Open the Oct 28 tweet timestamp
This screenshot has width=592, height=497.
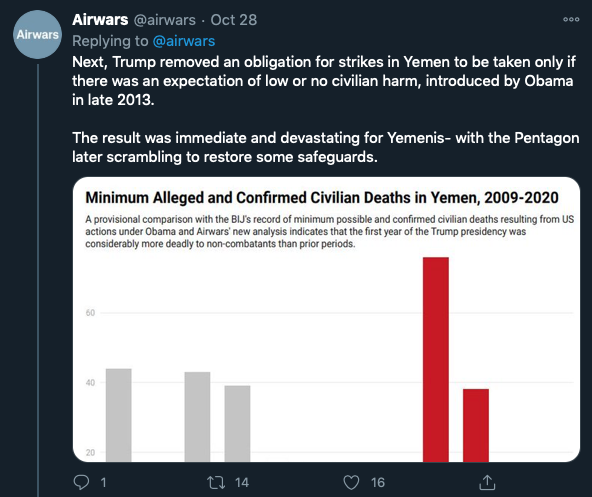234,20
